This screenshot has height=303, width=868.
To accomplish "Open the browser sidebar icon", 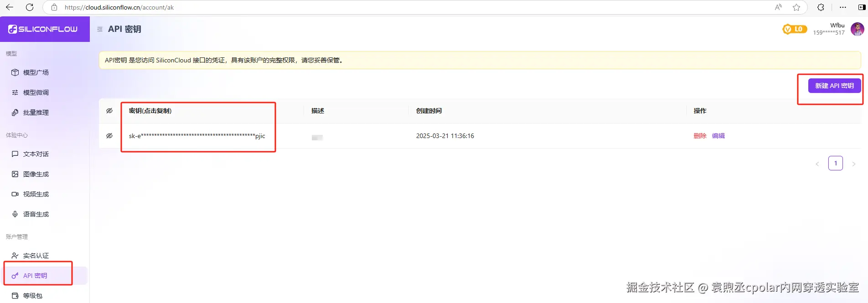I will pyautogui.click(x=862, y=7).
